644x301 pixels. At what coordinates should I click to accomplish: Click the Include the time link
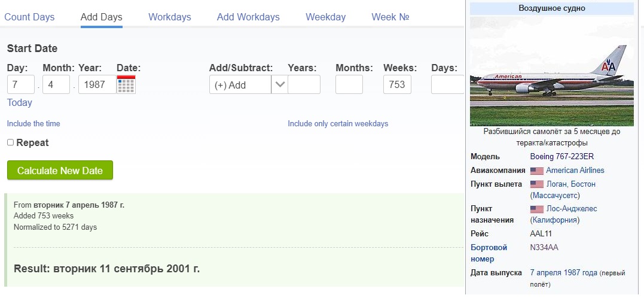(33, 123)
